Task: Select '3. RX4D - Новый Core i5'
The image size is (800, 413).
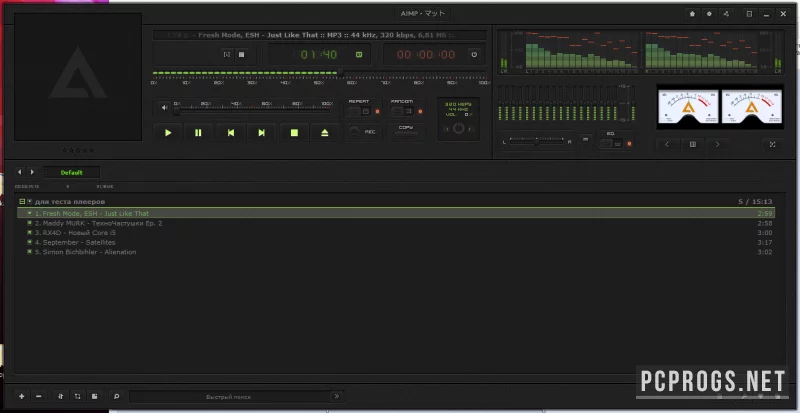Action: (396, 233)
